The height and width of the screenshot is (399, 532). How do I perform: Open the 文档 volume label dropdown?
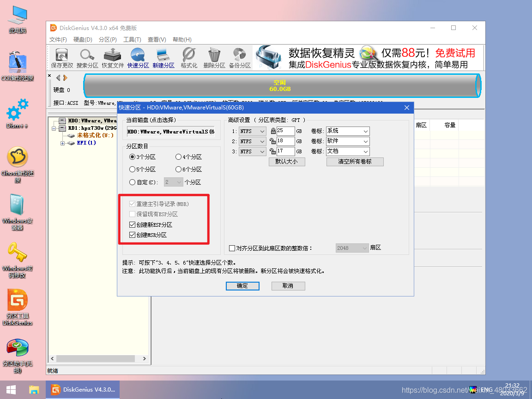click(x=348, y=151)
